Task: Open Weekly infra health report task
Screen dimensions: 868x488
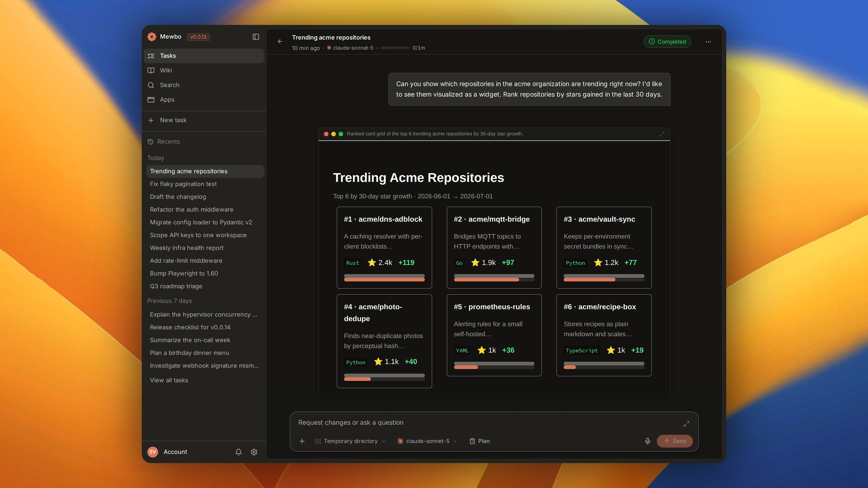Action: pyautogui.click(x=205, y=248)
